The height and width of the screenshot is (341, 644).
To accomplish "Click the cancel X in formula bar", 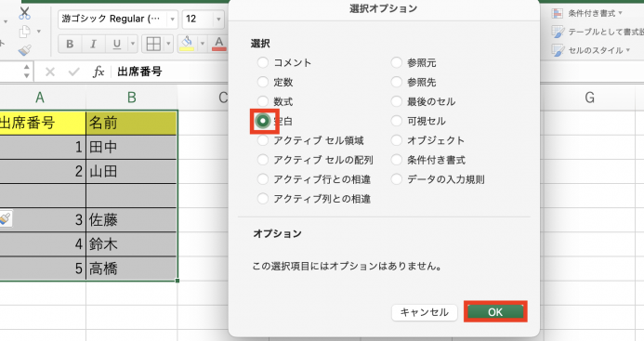I will tap(50, 72).
